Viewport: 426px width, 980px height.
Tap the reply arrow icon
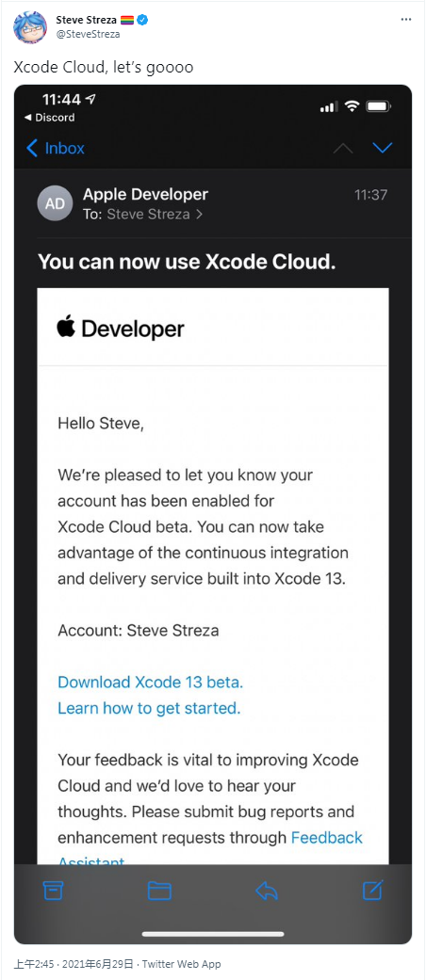pos(267,890)
